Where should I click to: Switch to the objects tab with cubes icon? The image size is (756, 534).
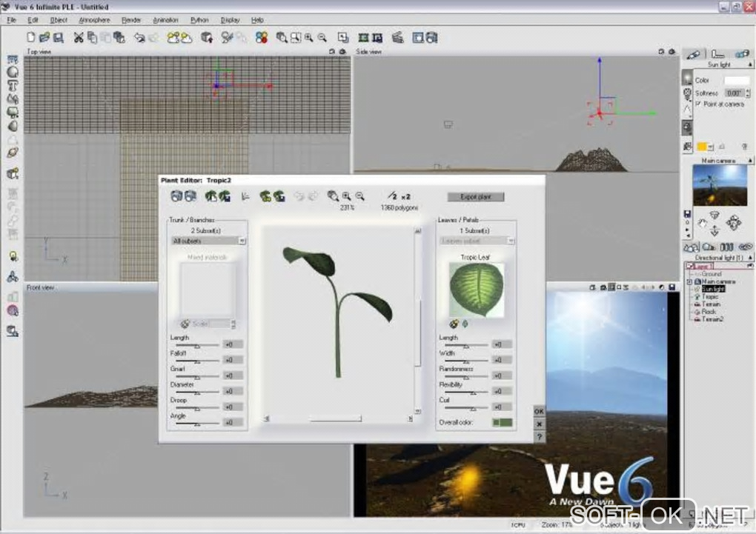click(x=741, y=55)
